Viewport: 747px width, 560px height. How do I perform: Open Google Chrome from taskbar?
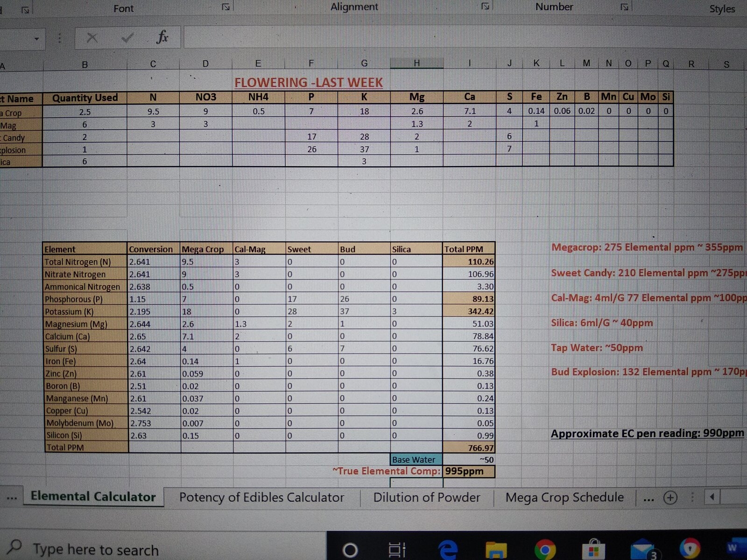(544, 550)
